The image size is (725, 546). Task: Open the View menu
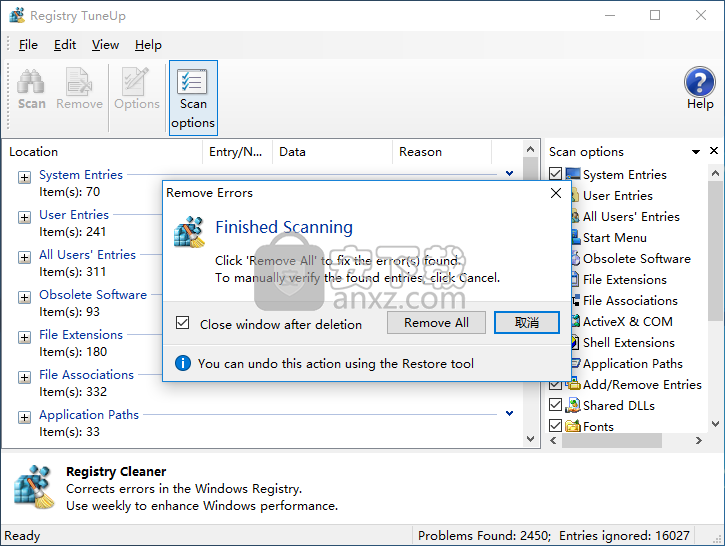click(x=105, y=45)
